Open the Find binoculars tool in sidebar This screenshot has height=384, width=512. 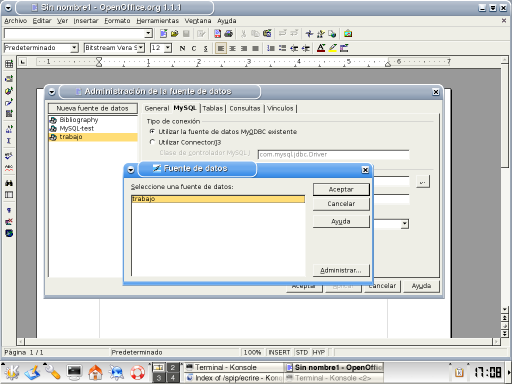tap(9, 183)
